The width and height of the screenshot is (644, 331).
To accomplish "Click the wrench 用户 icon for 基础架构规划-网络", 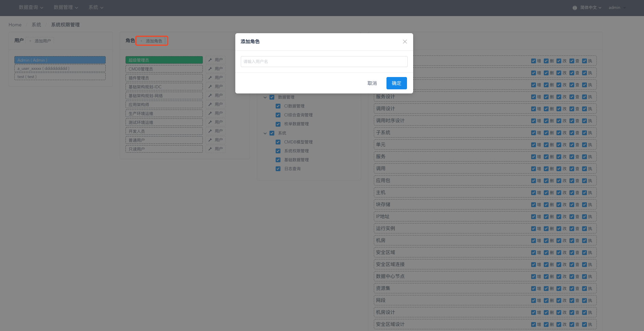I will tap(215, 96).
